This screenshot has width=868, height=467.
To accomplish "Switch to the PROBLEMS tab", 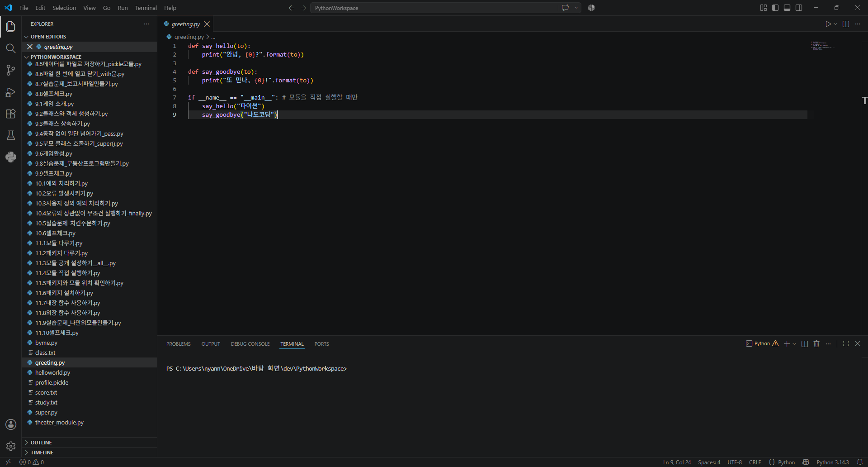I will pyautogui.click(x=179, y=344).
